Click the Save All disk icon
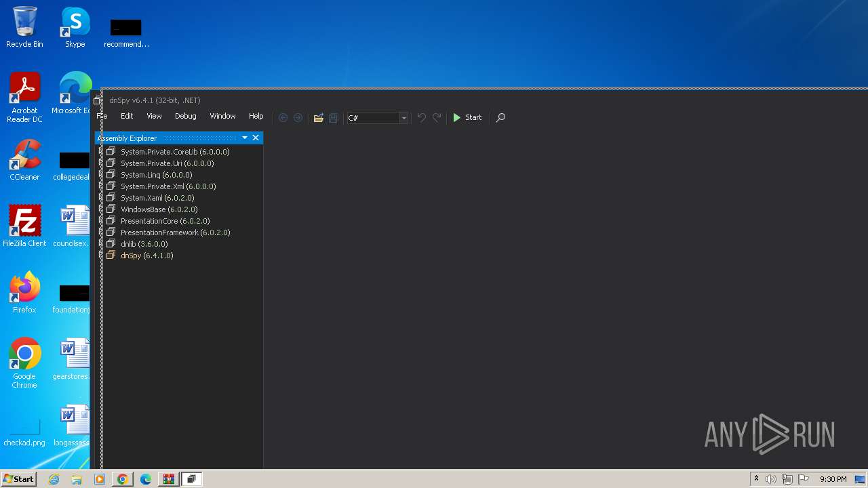The height and width of the screenshot is (488, 868). [333, 117]
